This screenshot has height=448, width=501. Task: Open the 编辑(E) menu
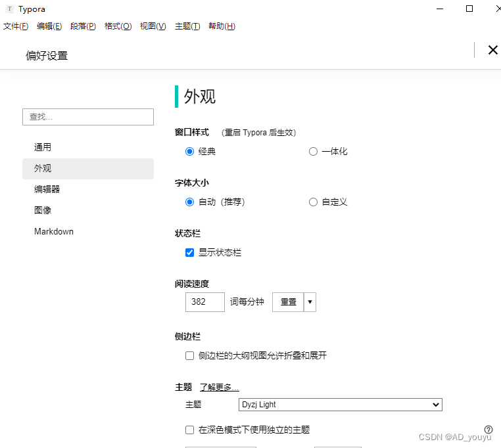[x=49, y=26]
